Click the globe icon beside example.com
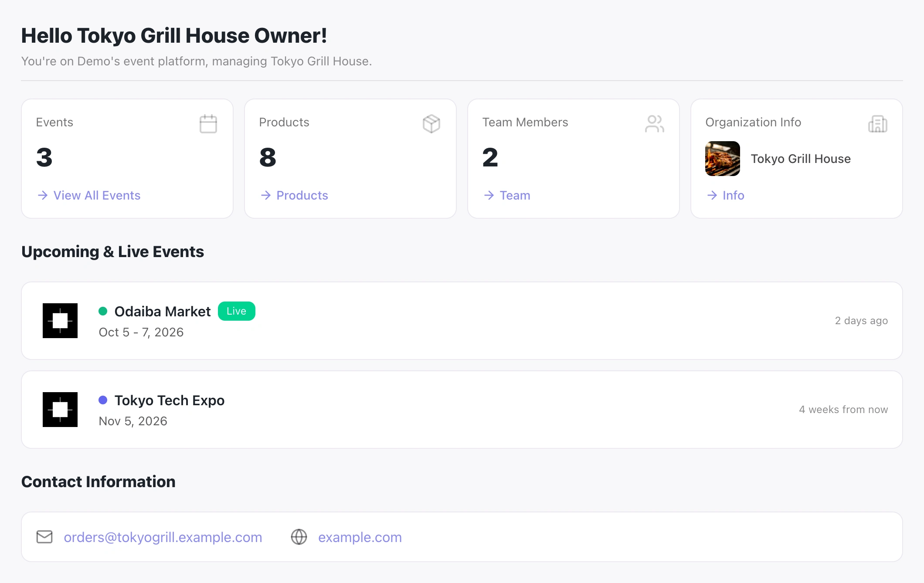Image resolution: width=924 pixels, height=583 pixels. point(299,537)
